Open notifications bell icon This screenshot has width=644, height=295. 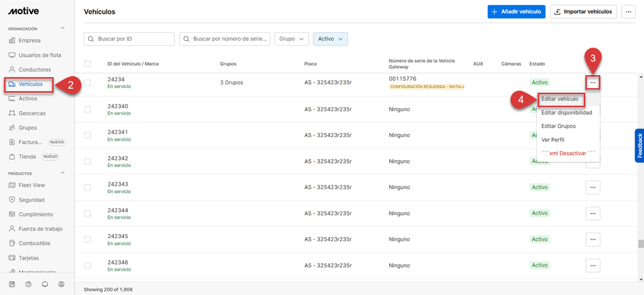pyautogui.click(x=45, y=284)
